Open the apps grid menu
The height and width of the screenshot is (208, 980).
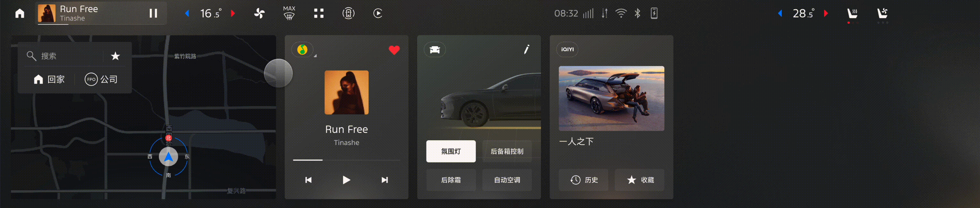319,13
